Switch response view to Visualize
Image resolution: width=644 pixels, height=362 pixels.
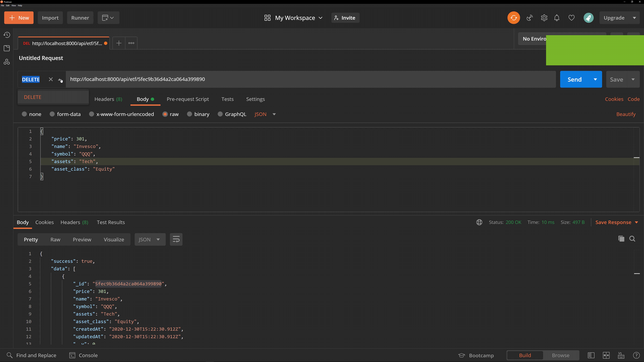114,239
